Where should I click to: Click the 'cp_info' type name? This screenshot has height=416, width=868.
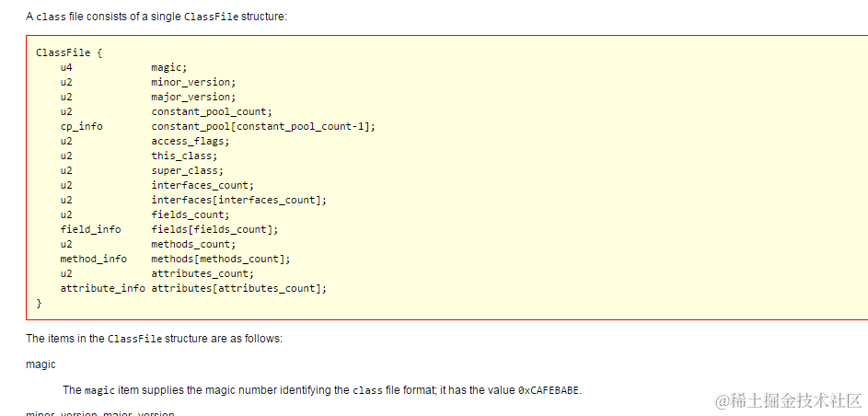[x=81, y=127]
